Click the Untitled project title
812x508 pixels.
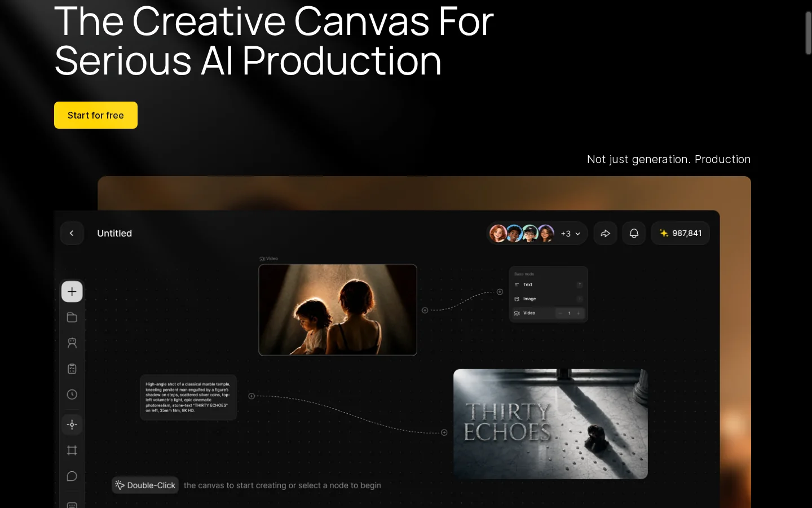coord(114,233)
